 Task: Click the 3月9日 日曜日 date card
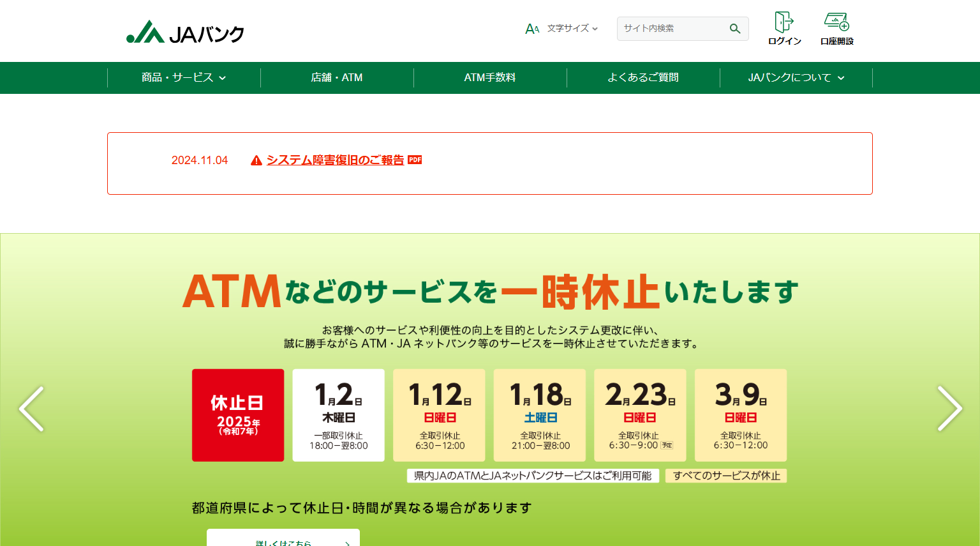point(741,415)
